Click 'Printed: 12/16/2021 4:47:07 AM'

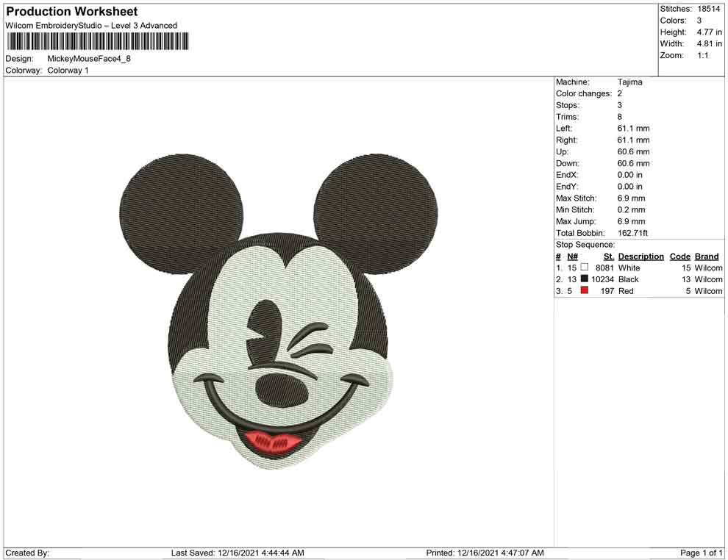(x=485, y=553)
